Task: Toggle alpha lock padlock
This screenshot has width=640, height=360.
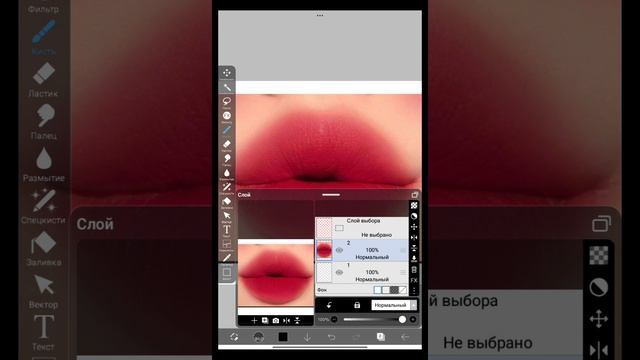Action: point(357,305)
